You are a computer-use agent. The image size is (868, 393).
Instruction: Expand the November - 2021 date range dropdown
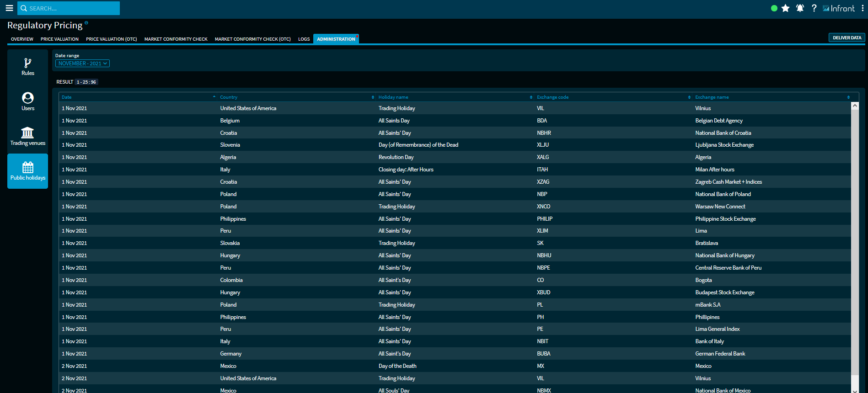tap(82, 64)
